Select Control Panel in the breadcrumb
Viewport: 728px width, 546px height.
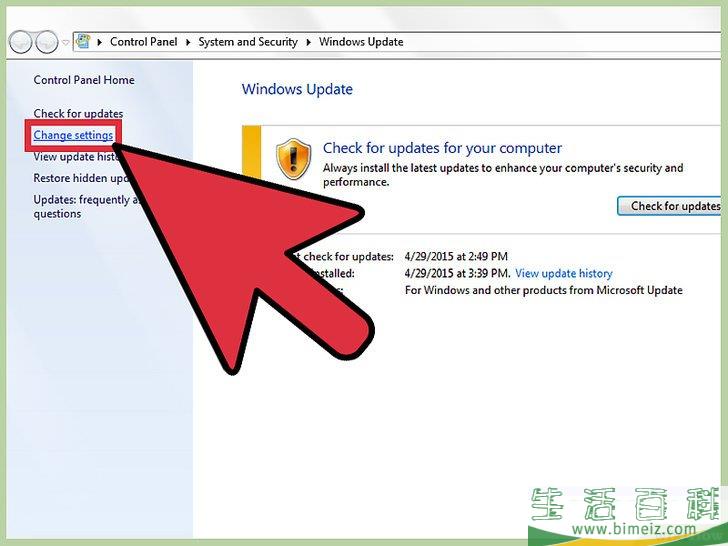coord(143,42)
